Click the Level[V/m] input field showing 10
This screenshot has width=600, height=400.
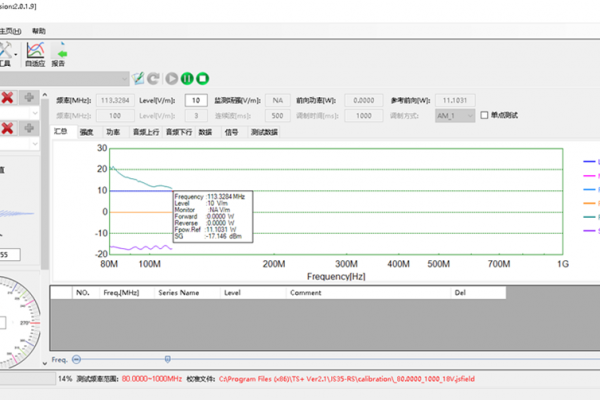197,100
